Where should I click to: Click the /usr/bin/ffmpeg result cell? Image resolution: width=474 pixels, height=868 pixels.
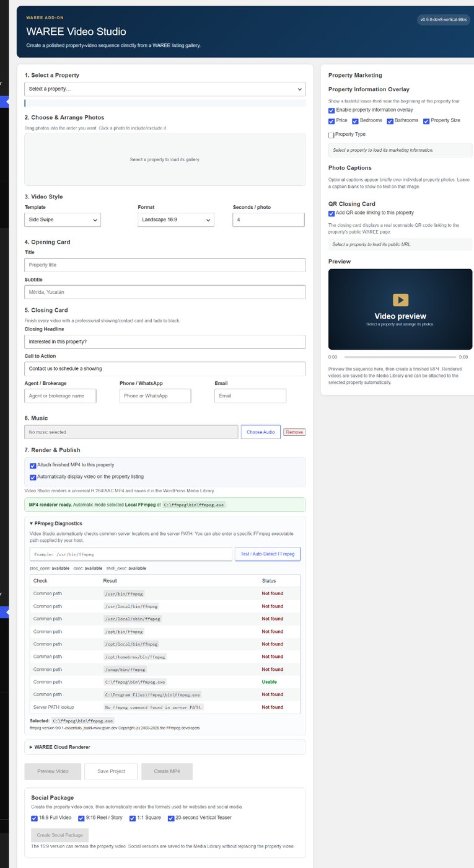coord(125,594)
